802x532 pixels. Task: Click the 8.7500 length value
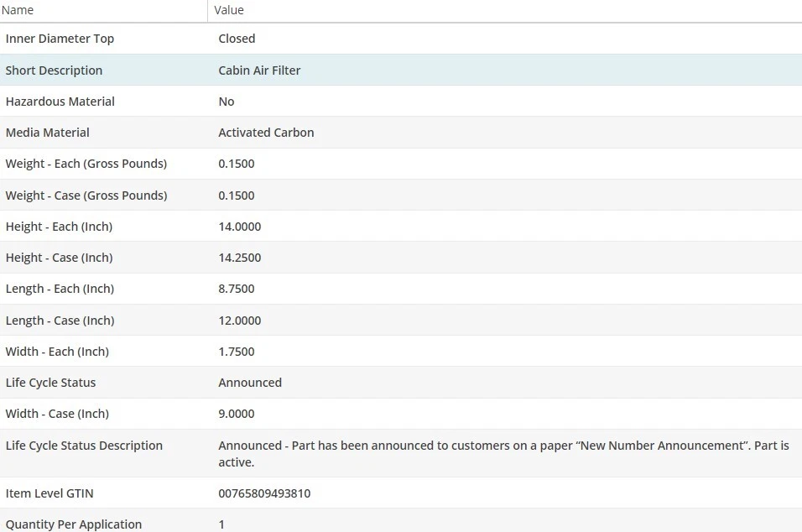click(x=237, y=289)
